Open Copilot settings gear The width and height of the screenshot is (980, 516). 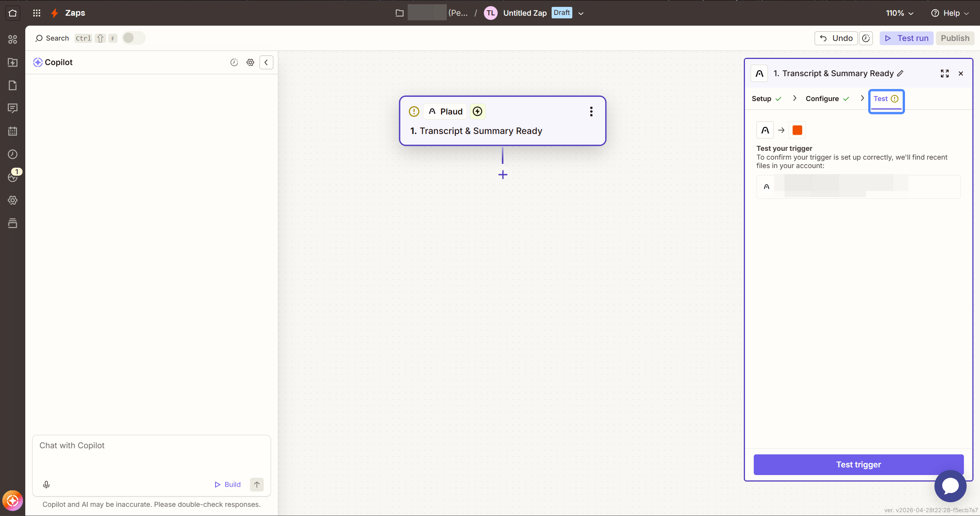tap(250, 62)
